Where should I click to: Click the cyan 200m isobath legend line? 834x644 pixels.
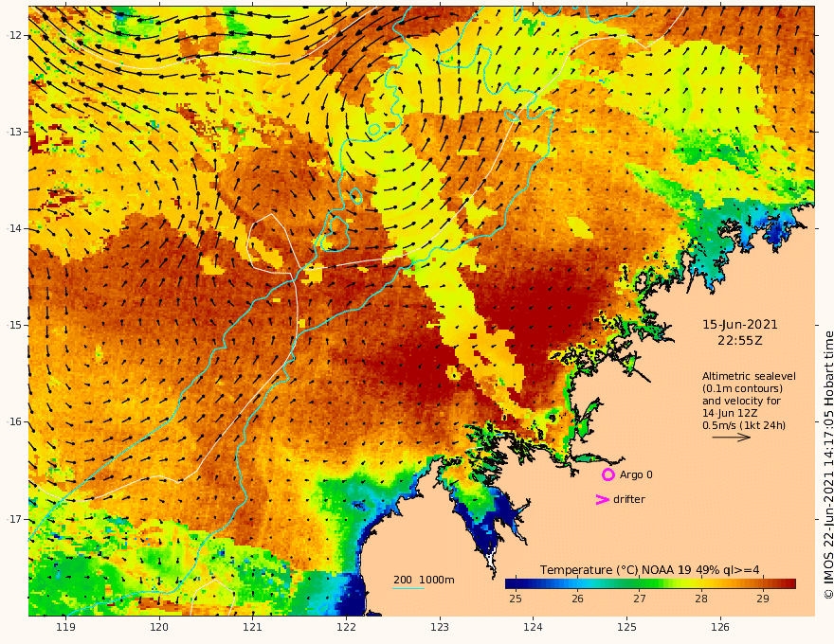coord(408,589)
